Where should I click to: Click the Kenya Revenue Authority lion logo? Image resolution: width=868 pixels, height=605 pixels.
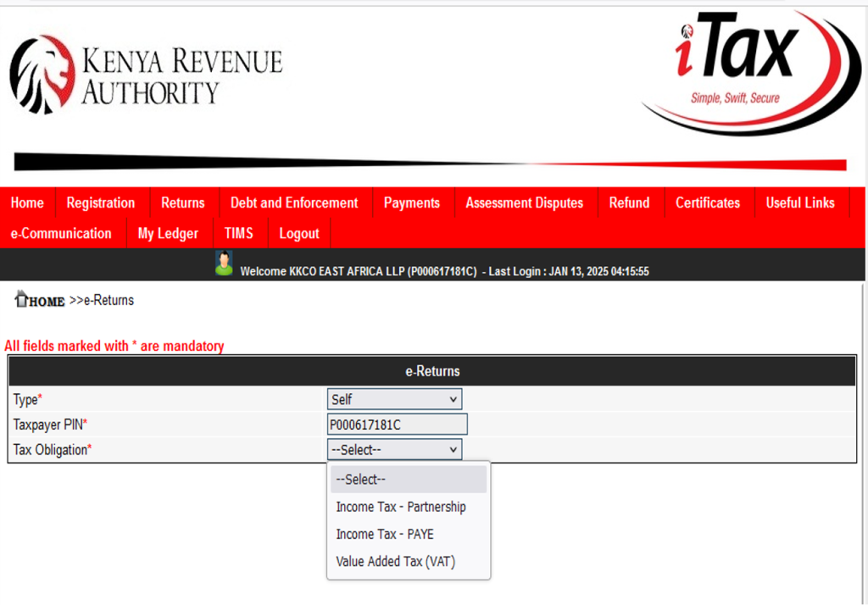tap(42, 74)
